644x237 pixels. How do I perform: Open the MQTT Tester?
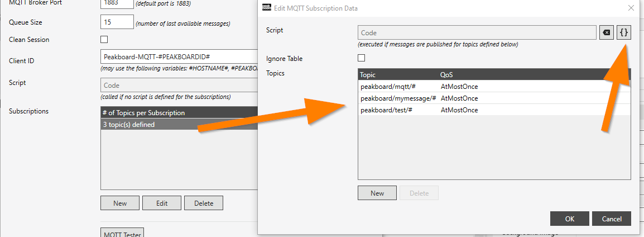(122, 233)
